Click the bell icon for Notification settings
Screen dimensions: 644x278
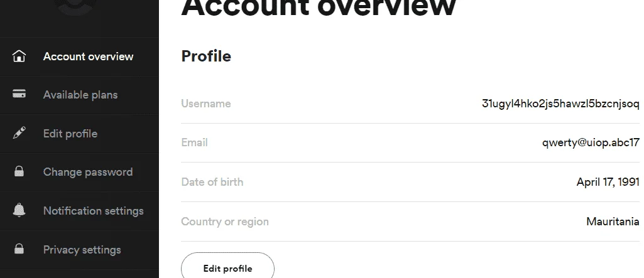point(19,210)
